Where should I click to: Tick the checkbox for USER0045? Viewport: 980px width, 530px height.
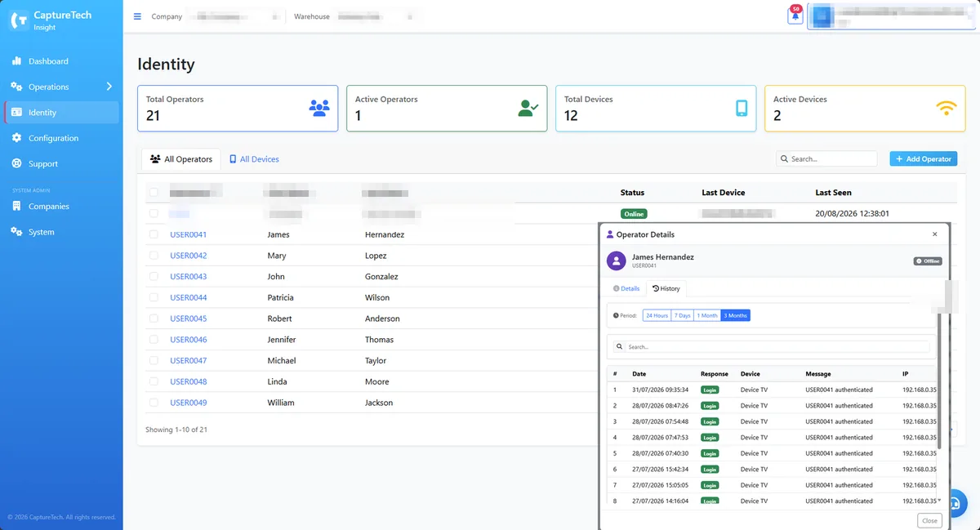(x=154, y=318)
